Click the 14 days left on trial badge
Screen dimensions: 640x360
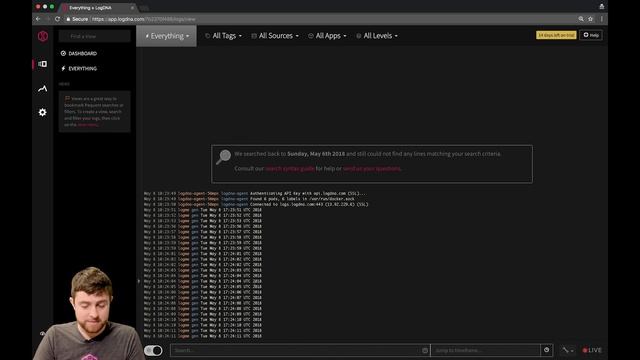[556, 35]
